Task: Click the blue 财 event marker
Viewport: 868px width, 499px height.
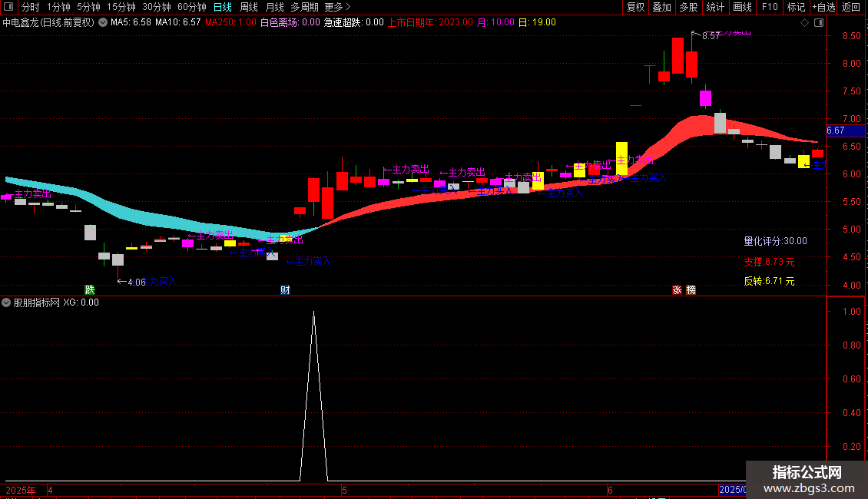Action: 285,289
